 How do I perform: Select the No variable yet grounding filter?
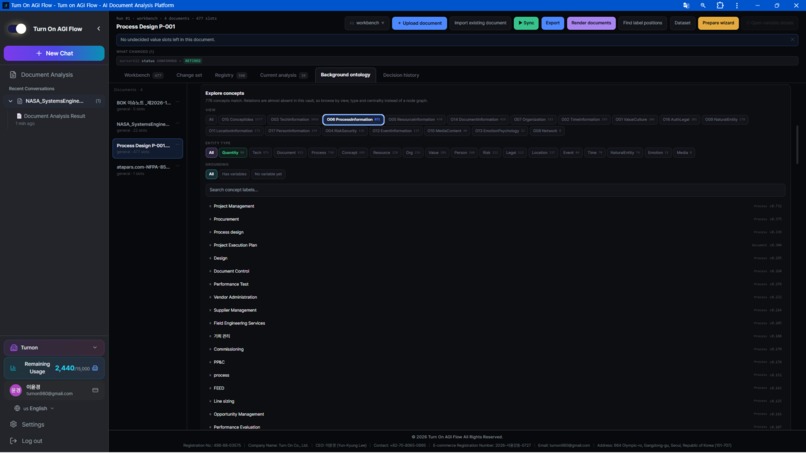coord(268,174)
